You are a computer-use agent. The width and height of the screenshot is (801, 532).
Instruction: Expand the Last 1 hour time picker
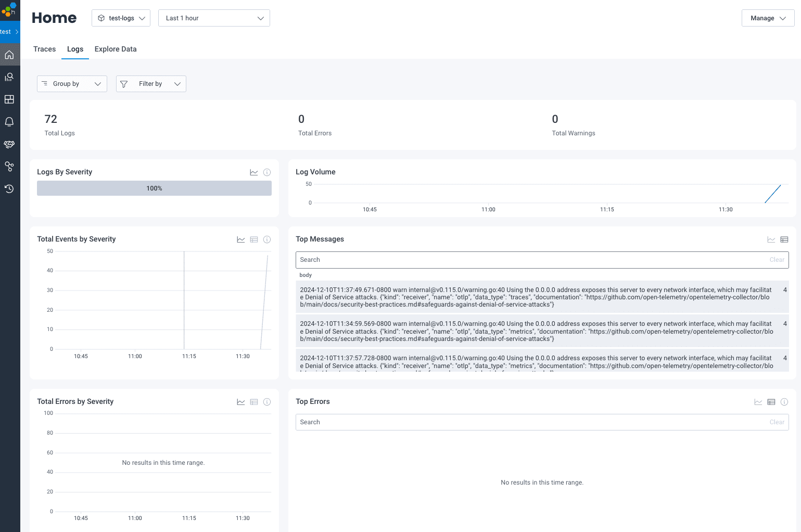[214, 18]
